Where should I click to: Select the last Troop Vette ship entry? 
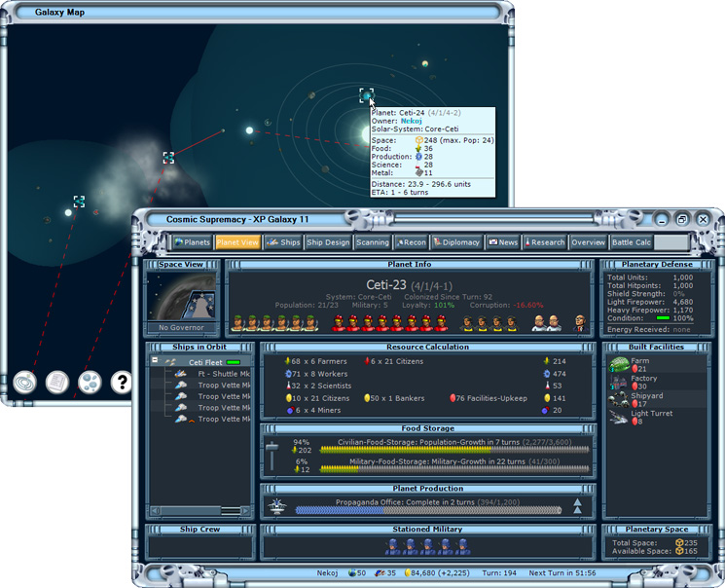(x=212, y=420)
